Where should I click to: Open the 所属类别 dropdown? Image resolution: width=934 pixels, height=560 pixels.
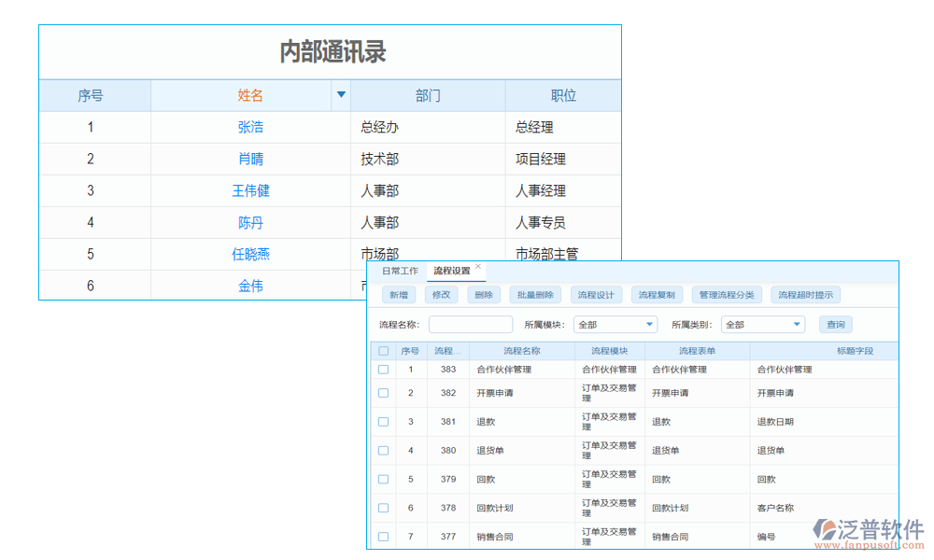(x=763, y=324)
